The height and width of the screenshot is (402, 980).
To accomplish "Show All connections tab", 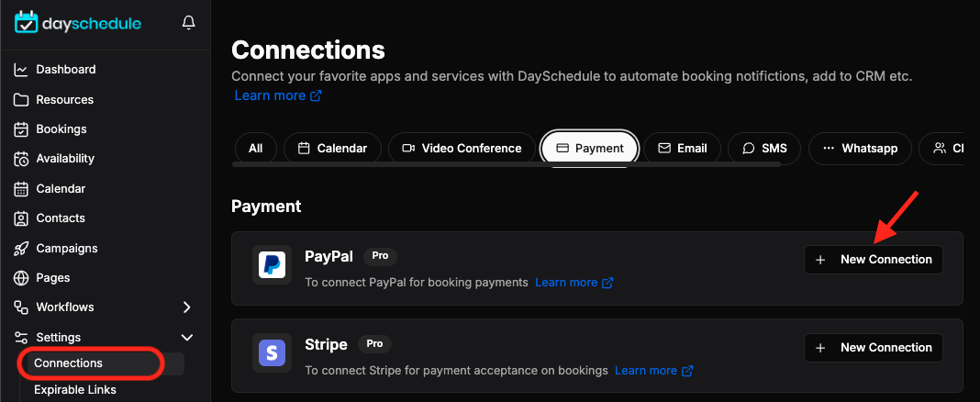I will coord(256,148).
